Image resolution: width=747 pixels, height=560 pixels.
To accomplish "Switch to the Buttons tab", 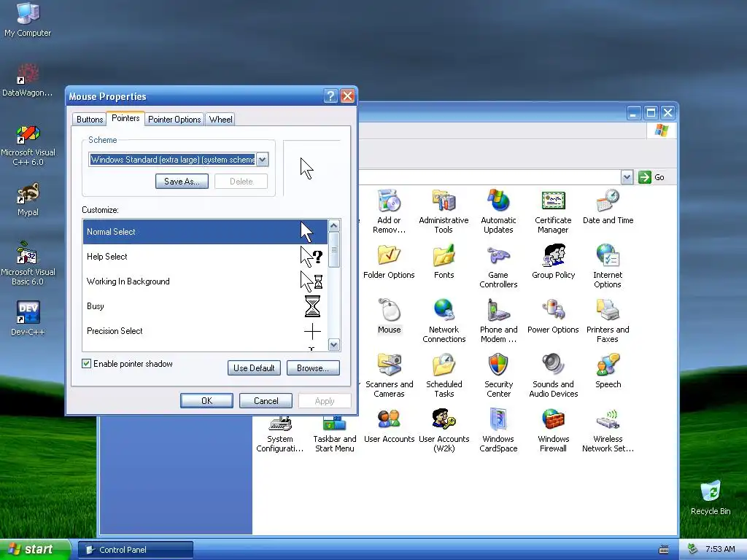I will (x=90, y=120).
